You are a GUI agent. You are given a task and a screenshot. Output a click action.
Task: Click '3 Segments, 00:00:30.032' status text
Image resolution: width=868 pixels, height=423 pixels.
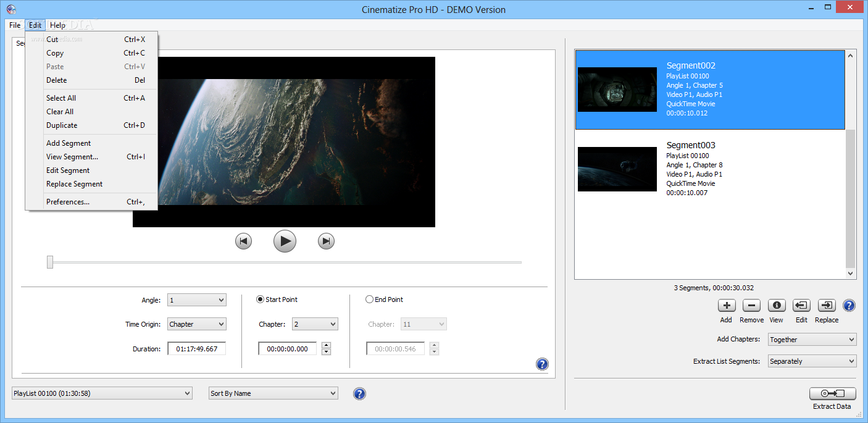click(714, 288)
